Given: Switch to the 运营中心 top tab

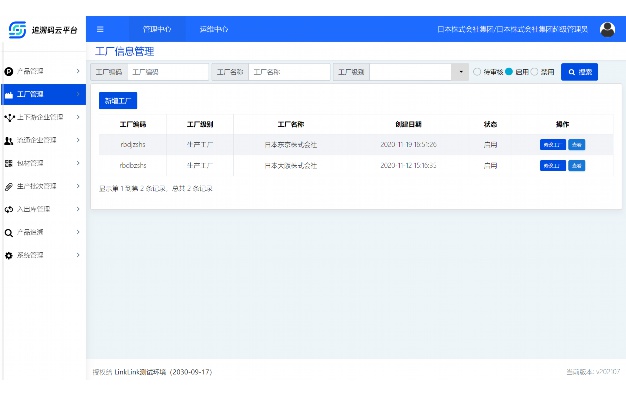Looking at the screenshot, I should coord(214,29).
